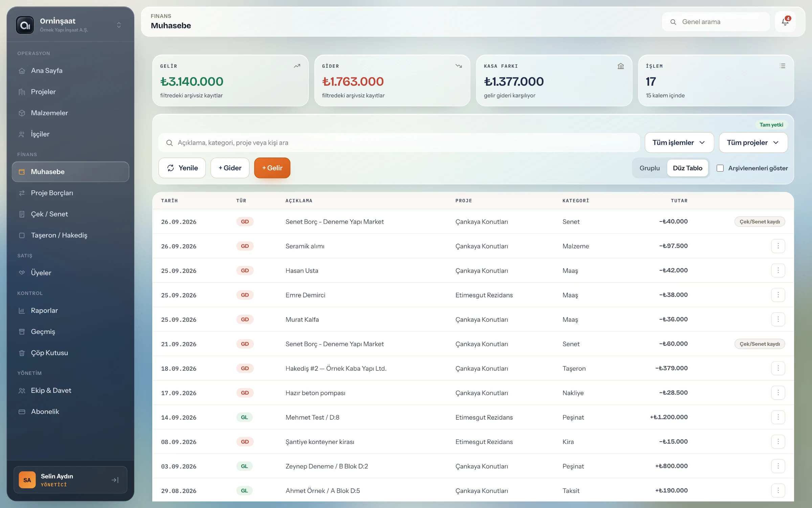Sort by the Tarih column header
812x508 pixels.
click(x=170, y=200)
